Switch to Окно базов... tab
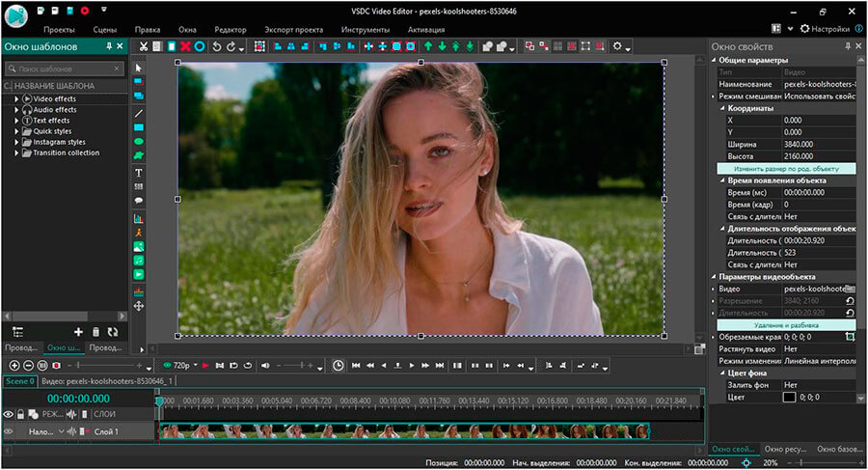 839,449
